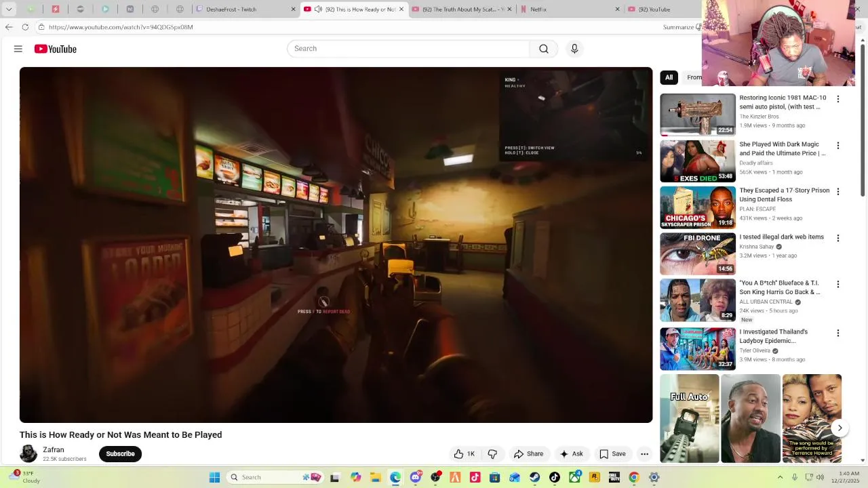Click the YouTube logo

[x=56, y=49]
